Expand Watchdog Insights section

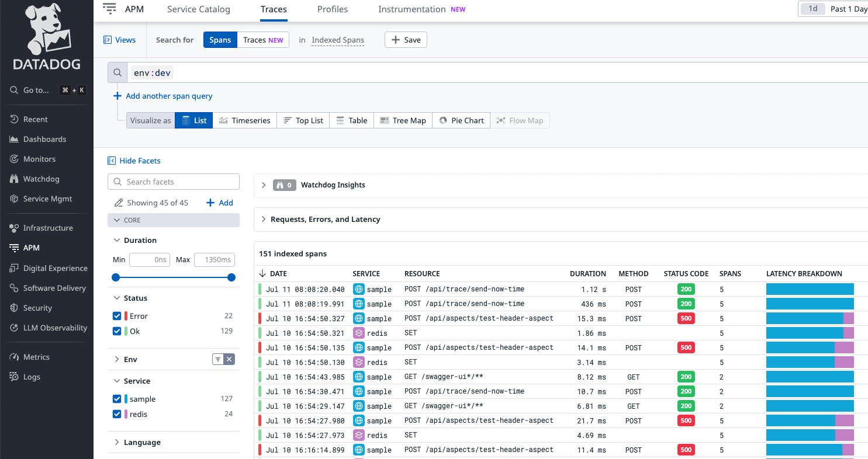tap(264, 185)
